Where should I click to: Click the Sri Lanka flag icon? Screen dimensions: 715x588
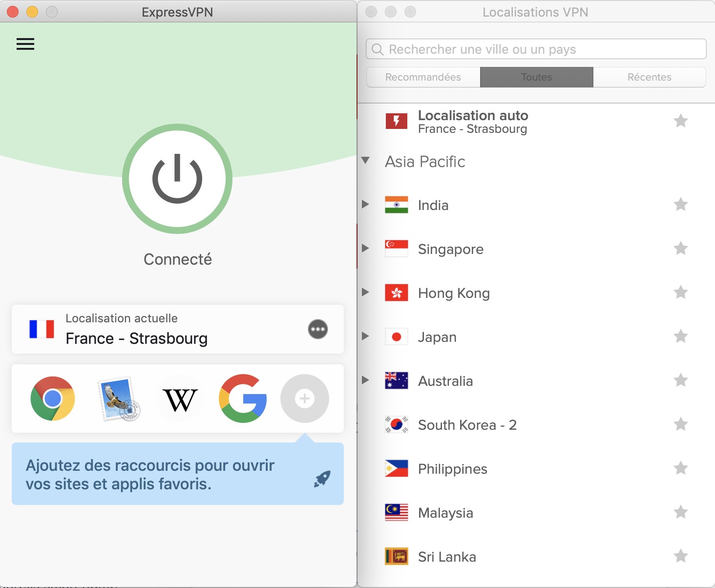click(397, 556)
